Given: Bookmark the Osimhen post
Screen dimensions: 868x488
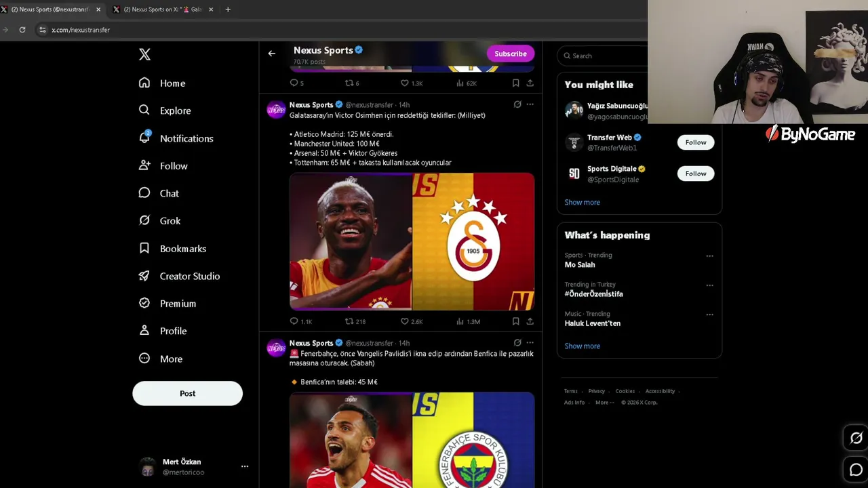Looking at the screenshot, I should 515,321.
